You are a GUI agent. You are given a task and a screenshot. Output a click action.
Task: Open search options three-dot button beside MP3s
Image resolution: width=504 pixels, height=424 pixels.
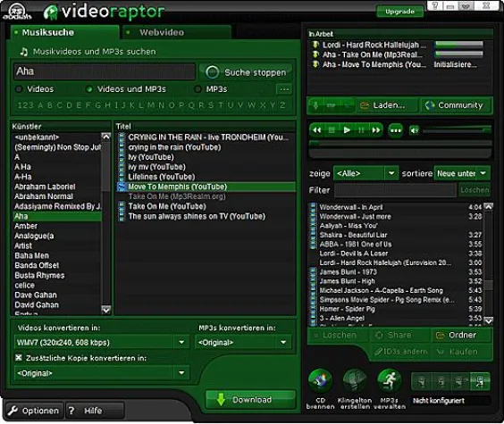284,89
